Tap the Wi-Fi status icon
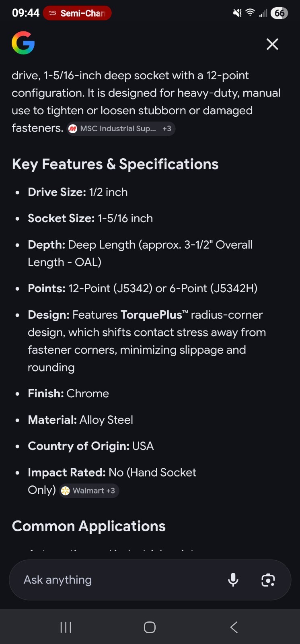 pos(250,13)
